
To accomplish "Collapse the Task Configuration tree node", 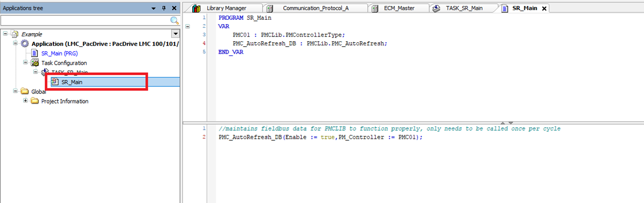I will [x=26, y=63].
